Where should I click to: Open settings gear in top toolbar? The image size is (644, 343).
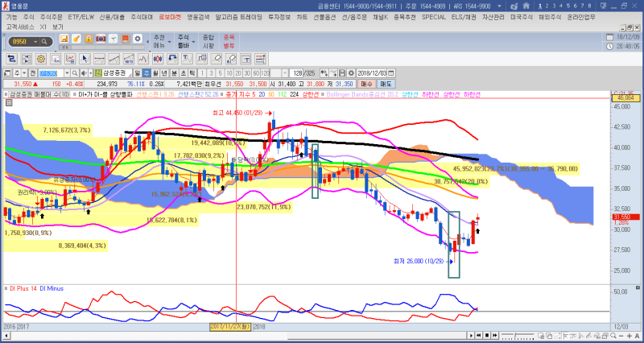coord(138,39)
